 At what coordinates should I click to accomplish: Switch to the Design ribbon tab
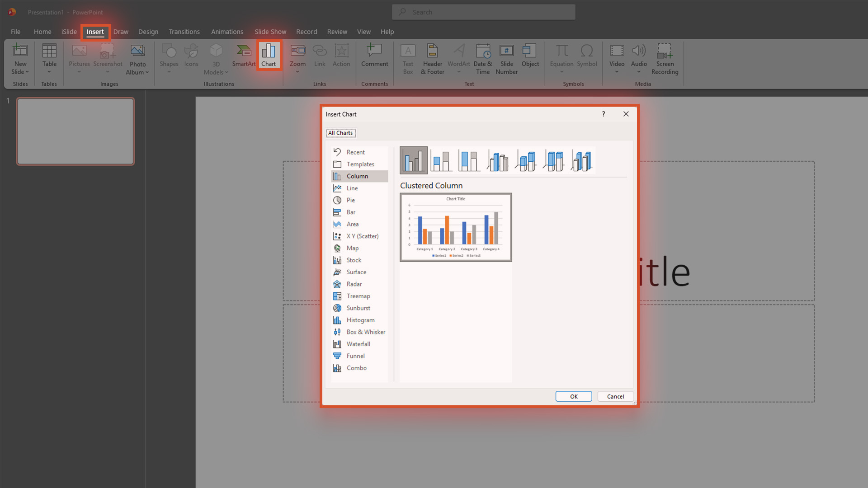(148, 32)
